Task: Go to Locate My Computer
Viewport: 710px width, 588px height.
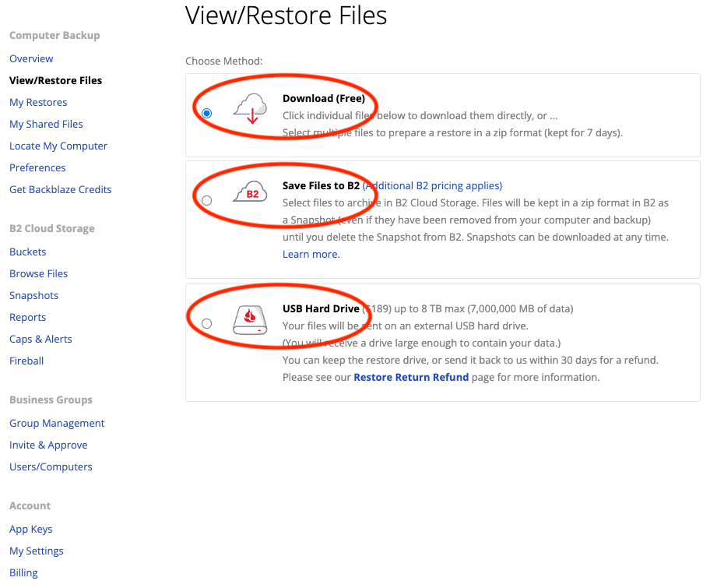Action: click(x=58, y=146)
